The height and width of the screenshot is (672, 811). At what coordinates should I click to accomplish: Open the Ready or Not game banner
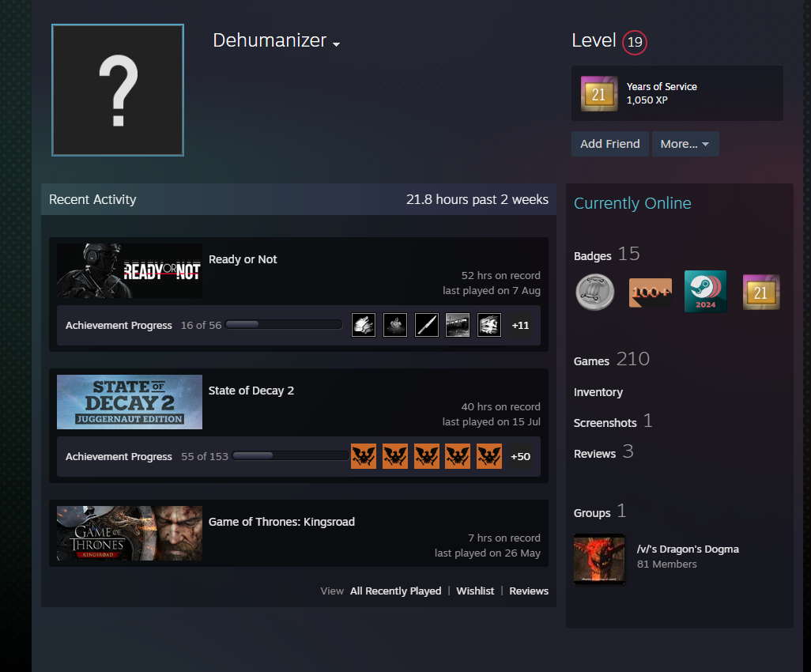130,270
